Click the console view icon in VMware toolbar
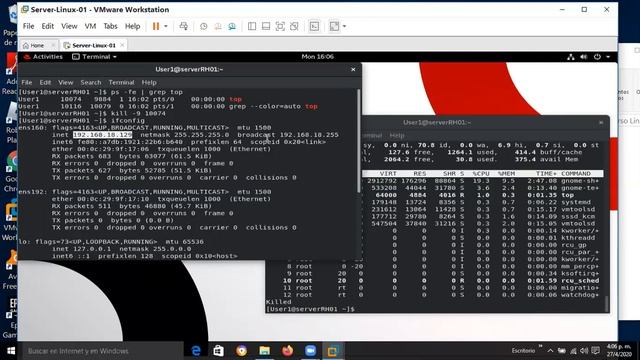The height and width of the screenshot is (360, 640). pos(314,26)
